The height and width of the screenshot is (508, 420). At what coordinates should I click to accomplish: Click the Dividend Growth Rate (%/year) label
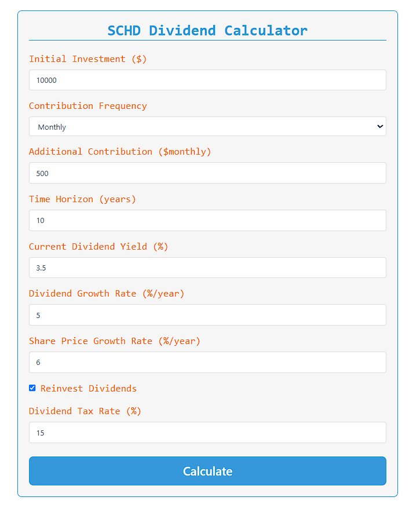107,294
